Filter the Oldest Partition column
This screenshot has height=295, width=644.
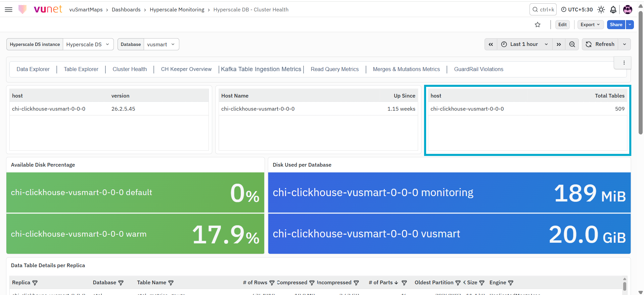point(458,283)
